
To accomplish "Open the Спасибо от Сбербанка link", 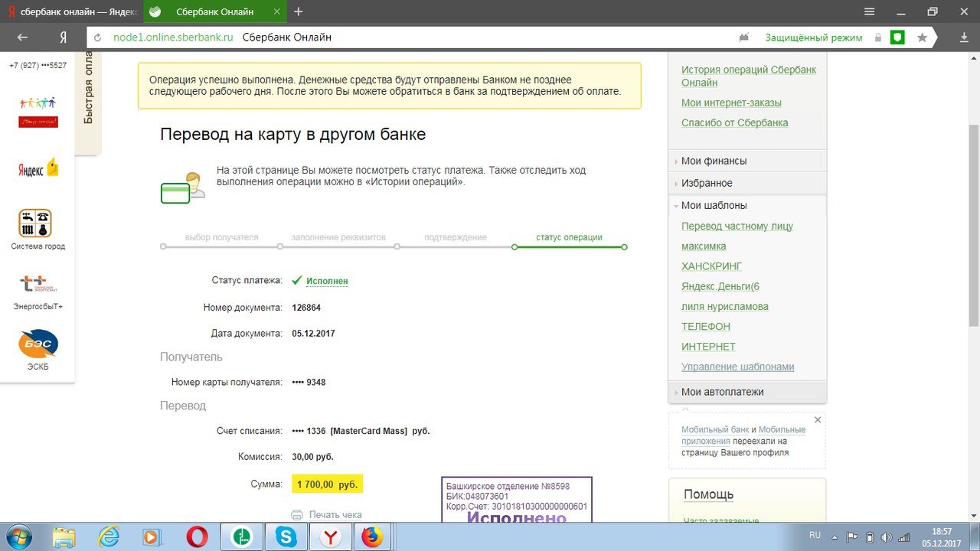I will (734, 122).
